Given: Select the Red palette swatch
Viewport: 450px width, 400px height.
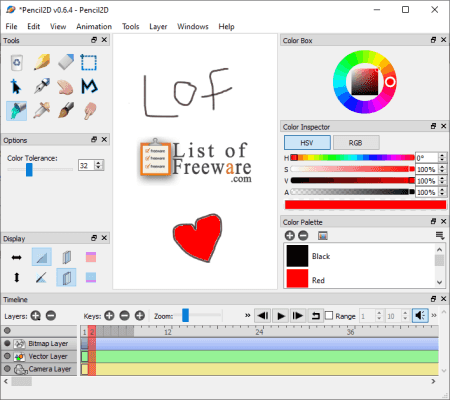Looking at the screenshot, I should tap(297, 278).
